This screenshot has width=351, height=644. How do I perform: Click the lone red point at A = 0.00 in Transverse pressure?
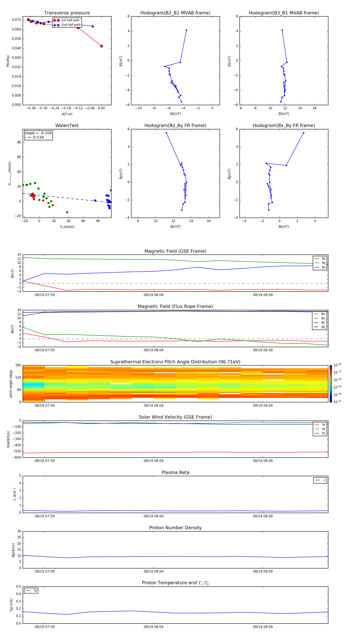coord(101,46)
